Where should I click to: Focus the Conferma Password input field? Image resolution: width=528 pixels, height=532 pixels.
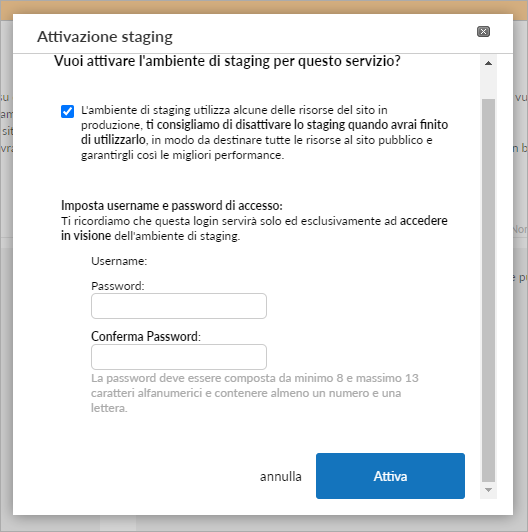pyautogui.click(x=179, y=357)
